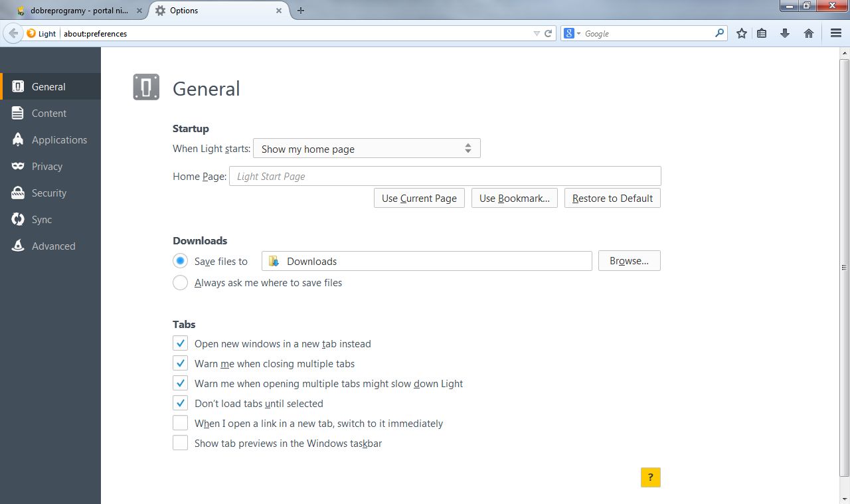Enable tab previews in Windows taskbar

(180, 443)
